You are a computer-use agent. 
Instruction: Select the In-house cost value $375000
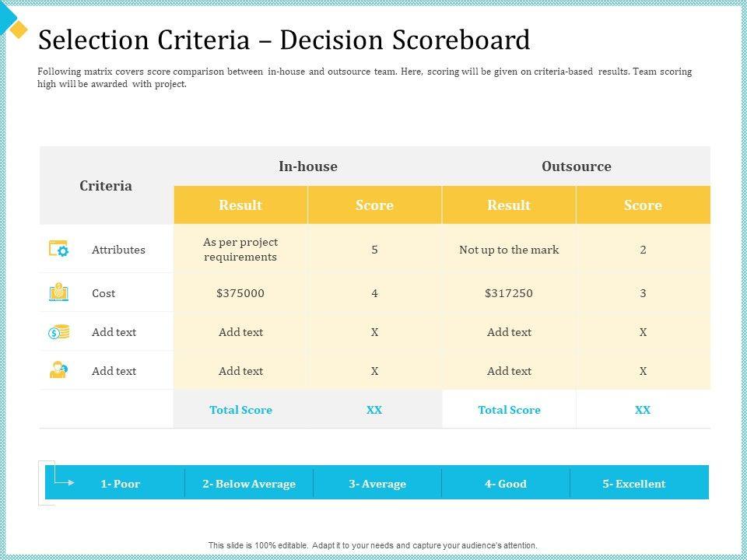coord(240,293)
